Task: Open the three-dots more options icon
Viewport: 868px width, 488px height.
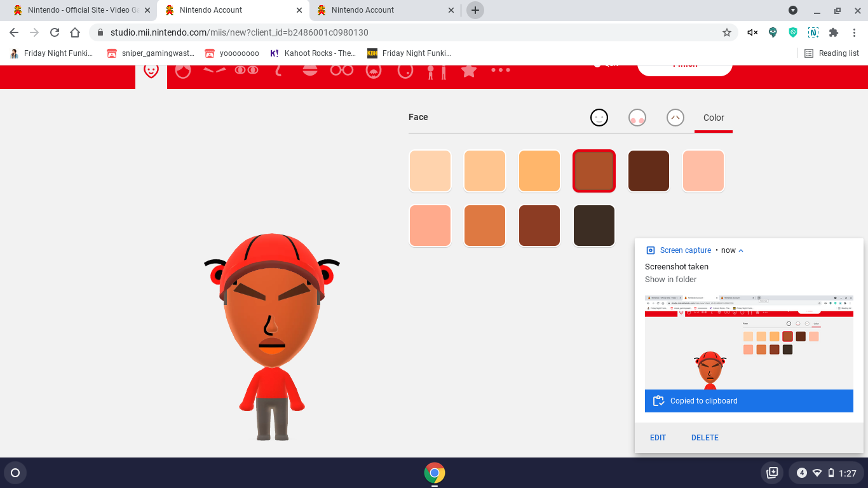Action: [x=501, y=70]
